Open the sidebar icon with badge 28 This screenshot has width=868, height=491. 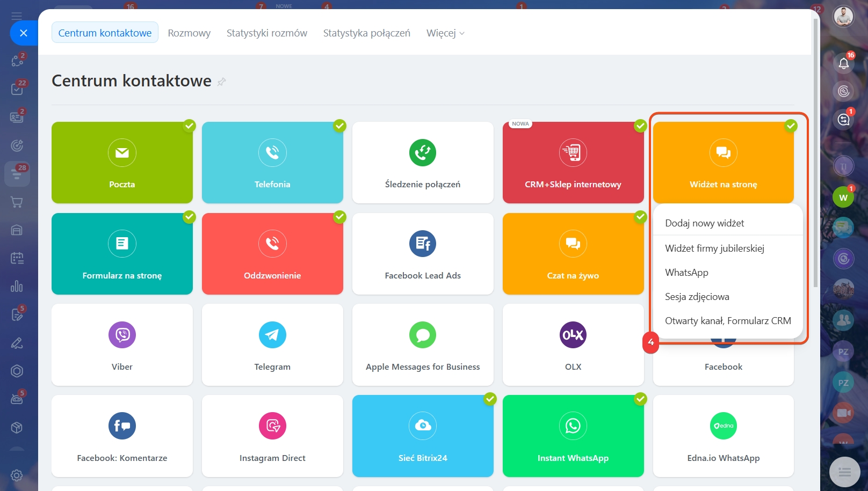click(x=17, y=174)
